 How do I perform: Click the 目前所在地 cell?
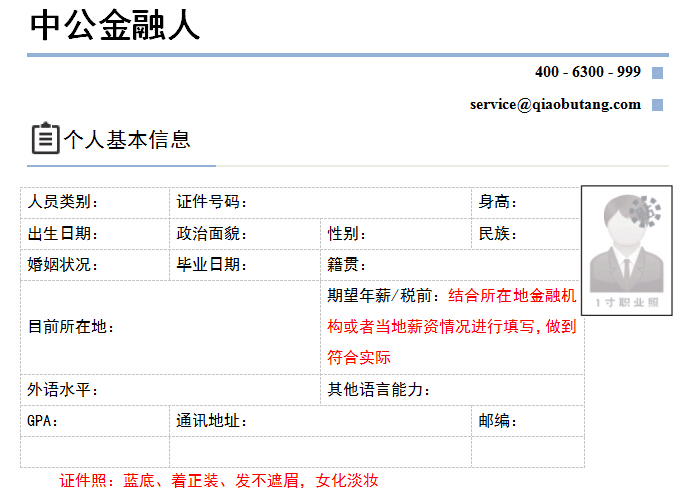coord(170,327)
